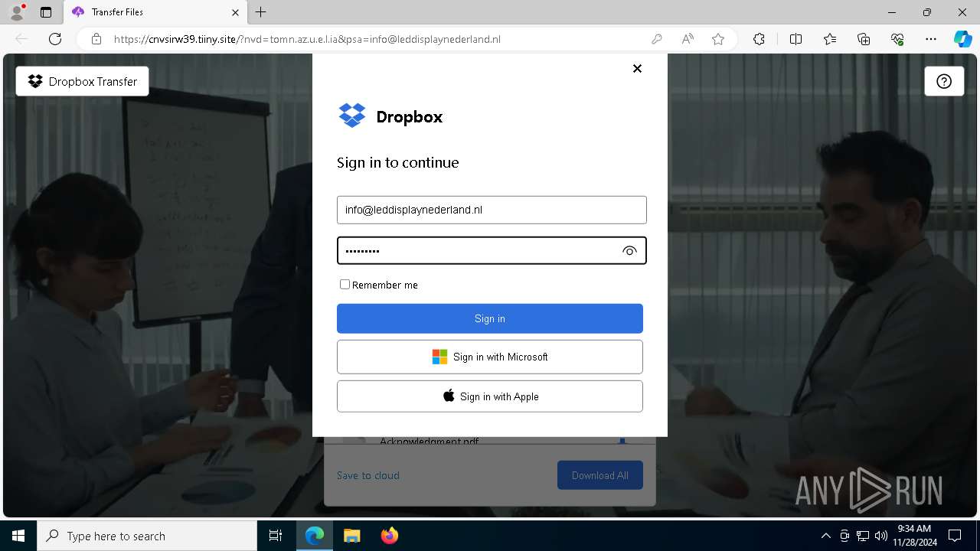Screen dimensions: 980x551
Task: Close the Transfer Files tab
Action: click(x=235, y=12)
